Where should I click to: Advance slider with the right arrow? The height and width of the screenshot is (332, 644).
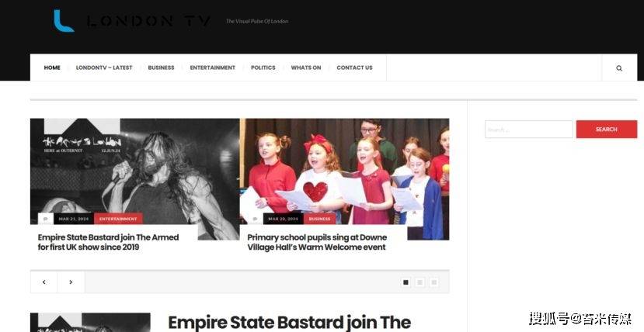71,282
